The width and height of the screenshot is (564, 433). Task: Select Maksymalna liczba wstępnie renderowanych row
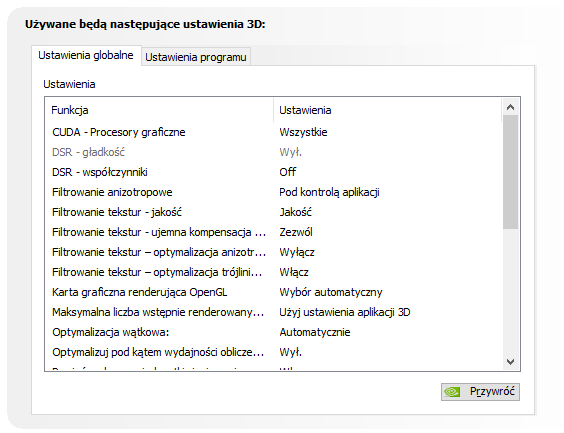pyautogui.click(x=273, y=312)
